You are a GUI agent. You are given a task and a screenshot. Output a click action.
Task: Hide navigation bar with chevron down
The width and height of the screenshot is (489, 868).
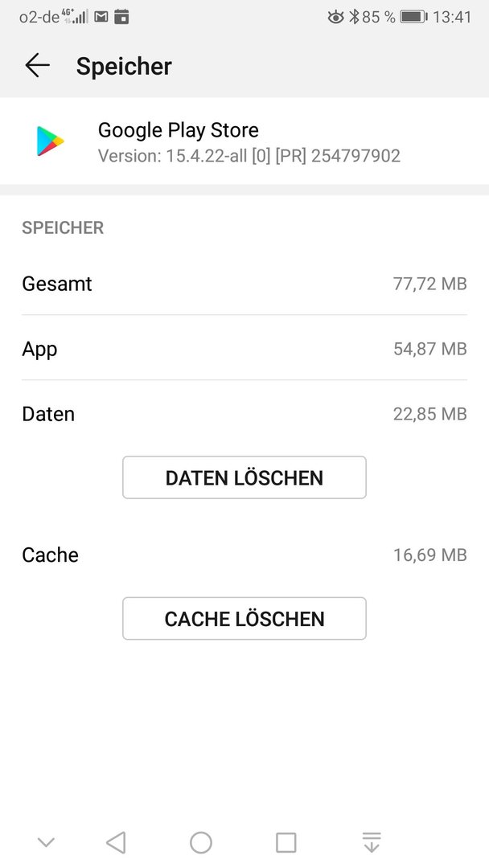pyautogui.click(x=46, y=842)
